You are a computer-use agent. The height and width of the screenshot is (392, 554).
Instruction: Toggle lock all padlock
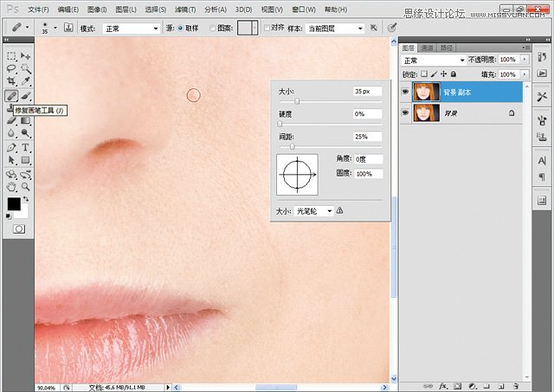point(454,74)
